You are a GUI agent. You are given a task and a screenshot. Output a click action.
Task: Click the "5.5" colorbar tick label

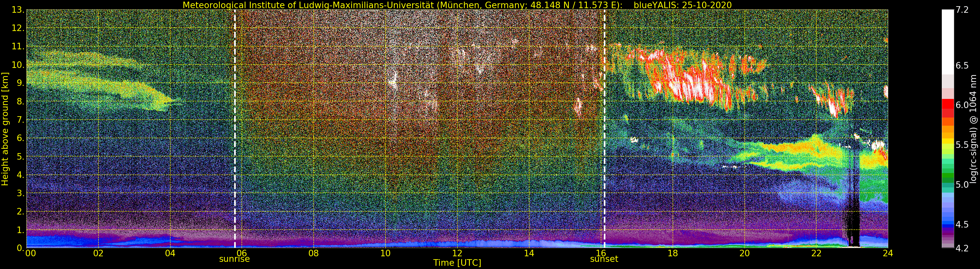(x=962, y=145)
